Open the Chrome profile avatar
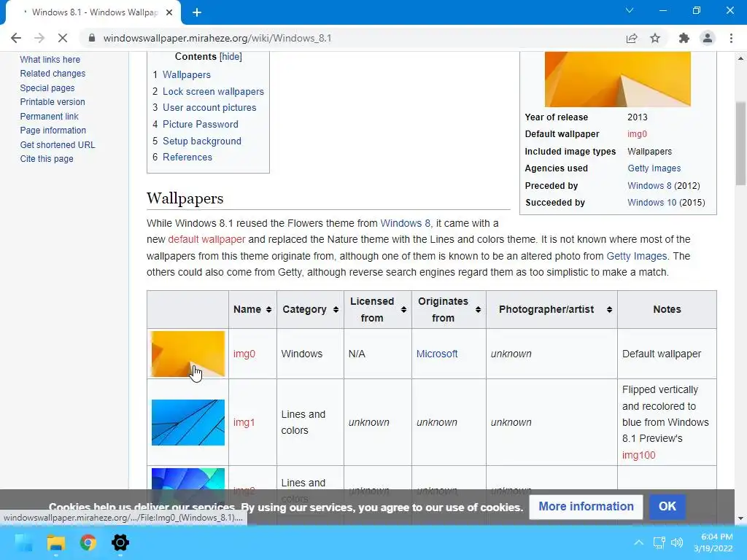Viewport: 747px width, 560px height. click(x=708, y=38)
